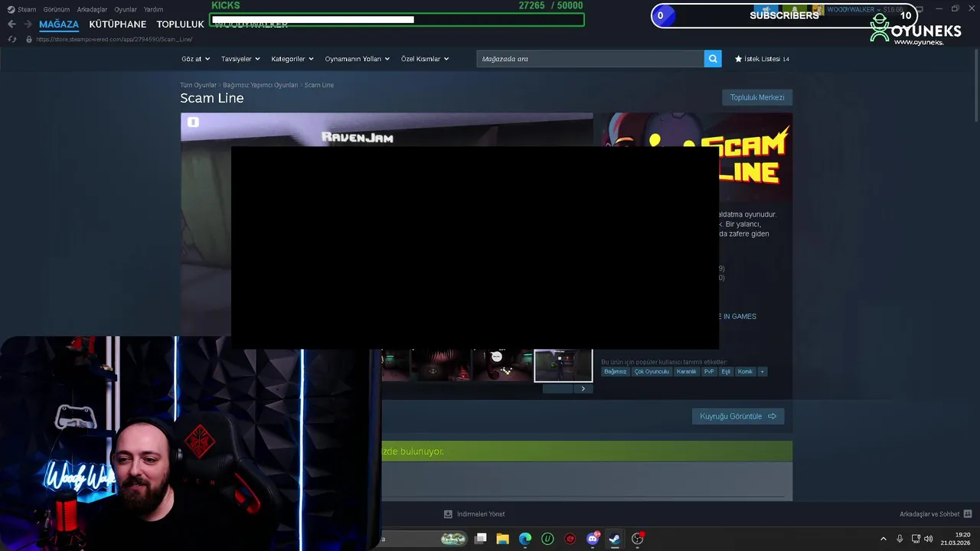Switch to the MAĞAZA tab
Image resolution: width=980 pixels, height=551 pixels.
click(59, 24)
